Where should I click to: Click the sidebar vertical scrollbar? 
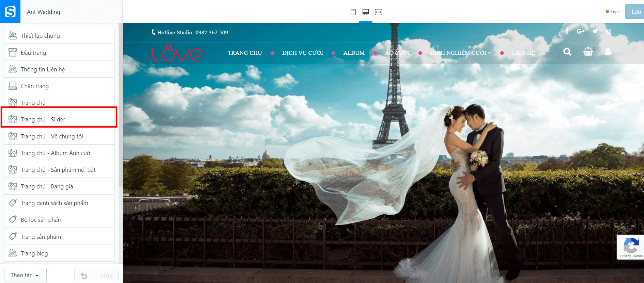point(120,105)
